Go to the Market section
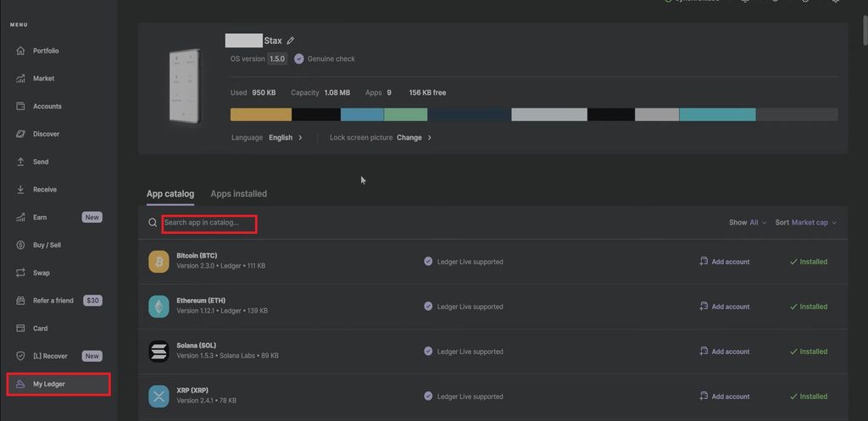The image size is (868, 421). [43, 79]
